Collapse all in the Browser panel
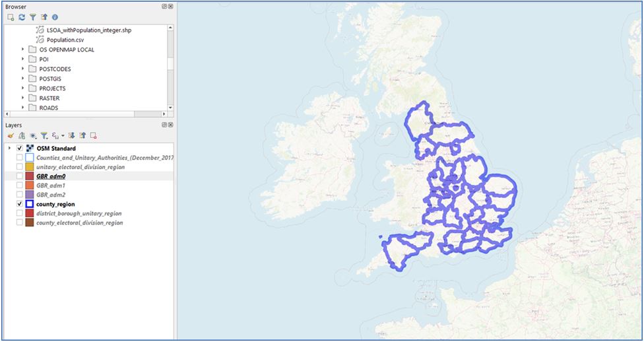The image size is (644, 342). click(x=44, y=17)
